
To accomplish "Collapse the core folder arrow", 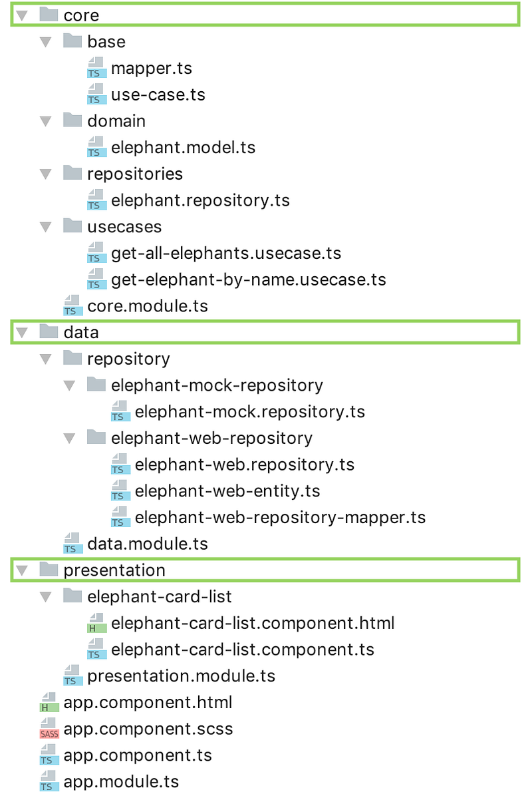I will tap(22, 15).
